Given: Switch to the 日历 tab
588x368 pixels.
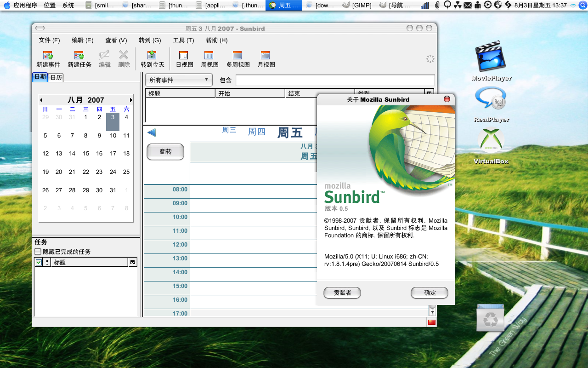Looking at the screenshot, I should pyautogui.click(x=56, y=77).
